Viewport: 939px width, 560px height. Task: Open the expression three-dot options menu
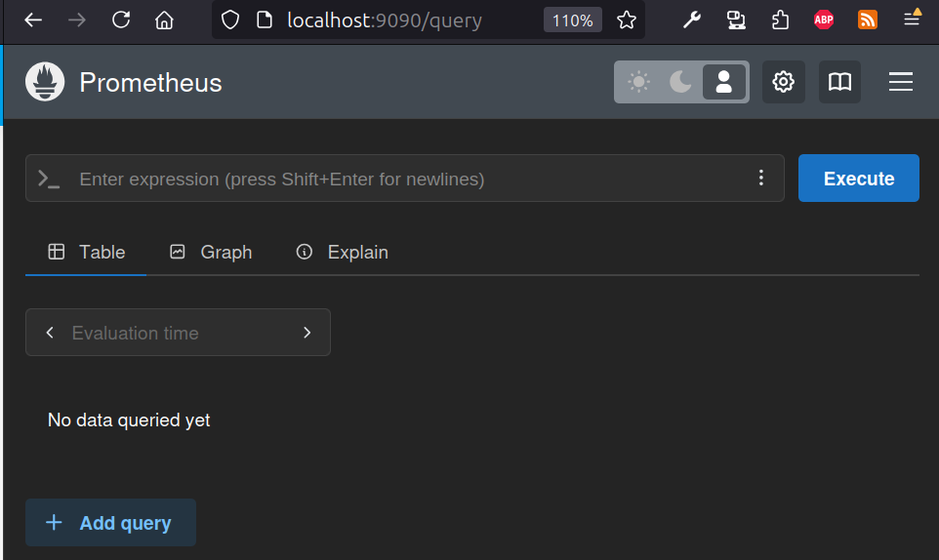pyautogui.click(x=761, y=178)
